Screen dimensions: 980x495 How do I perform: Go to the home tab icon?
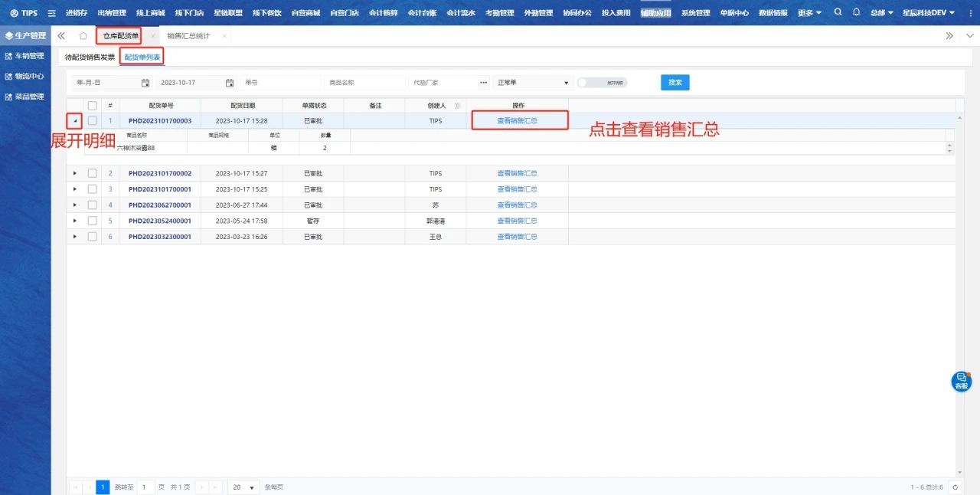[83, 36]
